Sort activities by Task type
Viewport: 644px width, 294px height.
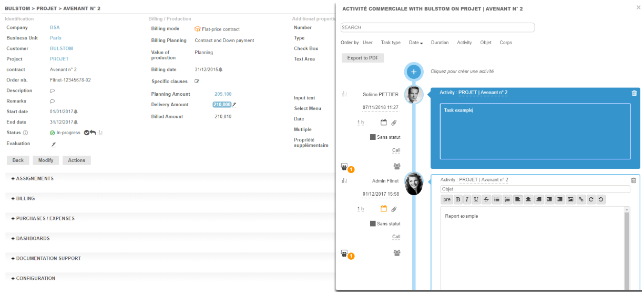pyautogui.click(x=391, y=43)
